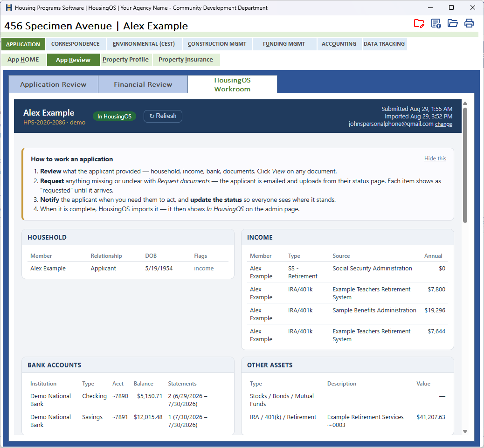The image size is (484, 448).
Task: Select the App Review sub-tab
Action: [73, 60]
